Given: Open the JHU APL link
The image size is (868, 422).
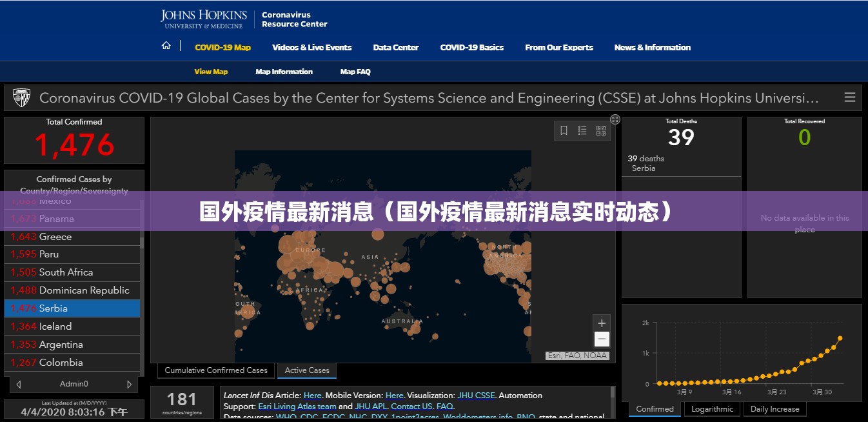Looking at the screenshot, I should click(371, 407).
